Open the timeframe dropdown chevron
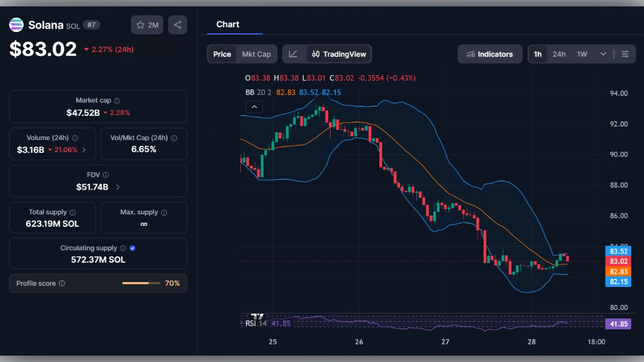This screenshot has width=644, height=362. 602,54
